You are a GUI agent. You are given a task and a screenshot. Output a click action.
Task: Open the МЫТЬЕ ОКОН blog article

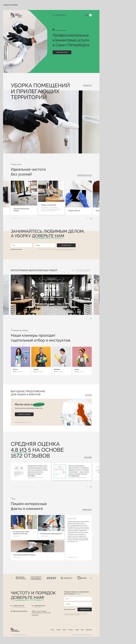78,538
